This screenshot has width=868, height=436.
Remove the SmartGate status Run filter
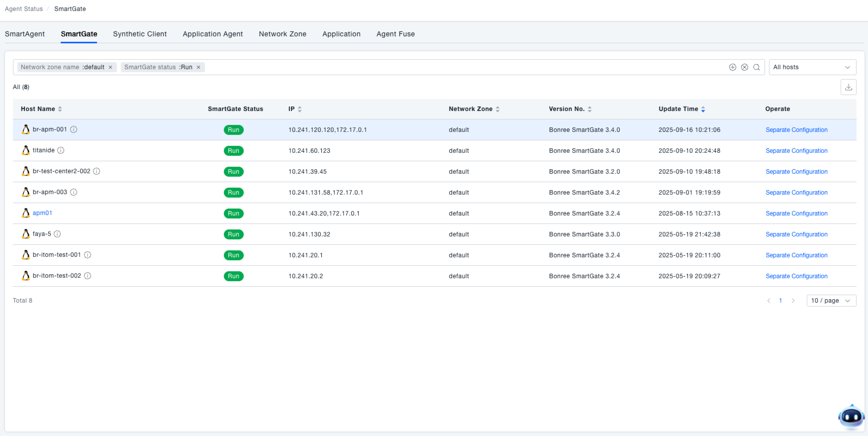point(198,67)
